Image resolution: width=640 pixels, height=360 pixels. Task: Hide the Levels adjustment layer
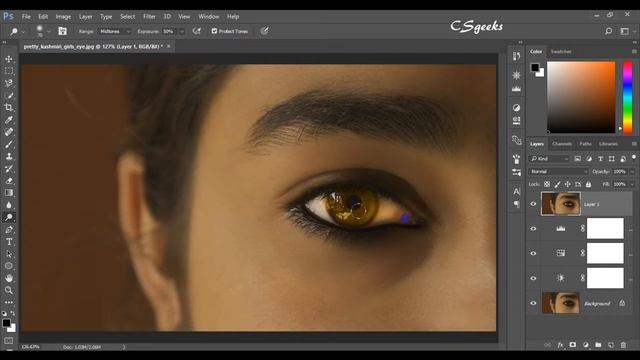533,229
